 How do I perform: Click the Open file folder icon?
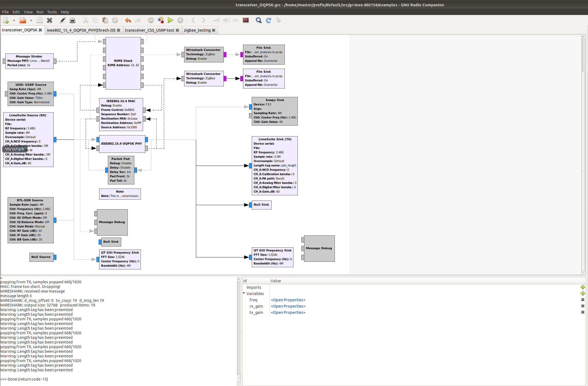(23, 20)
